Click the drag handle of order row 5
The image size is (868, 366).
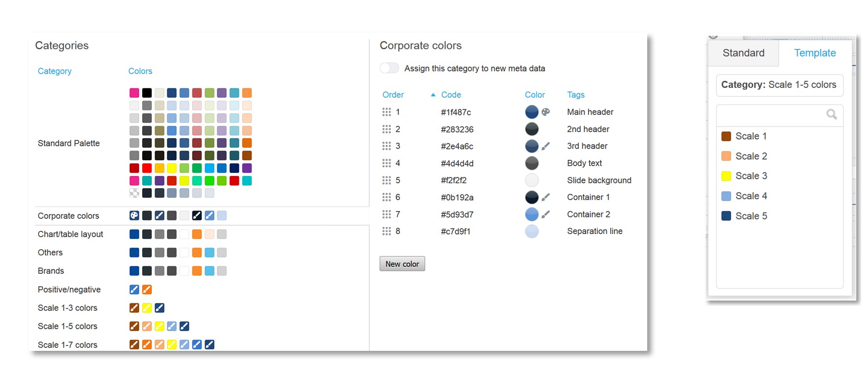(386, 180)
